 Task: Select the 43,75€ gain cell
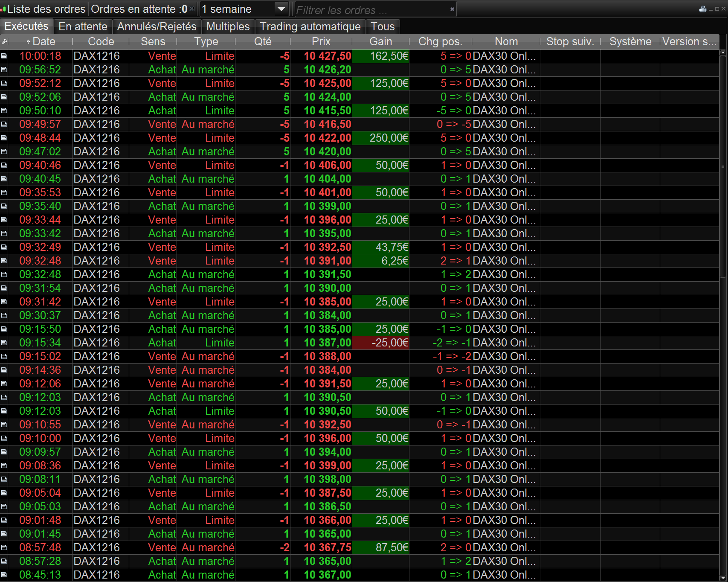pyautogui.click(x=381, y=247)
